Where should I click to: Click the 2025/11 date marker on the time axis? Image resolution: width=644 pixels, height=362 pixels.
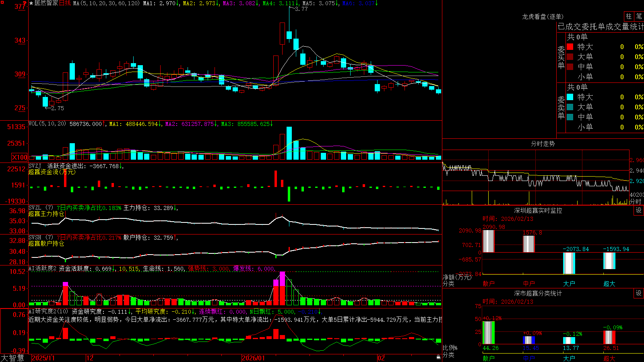pyautogui.click(x=43, y=358)
